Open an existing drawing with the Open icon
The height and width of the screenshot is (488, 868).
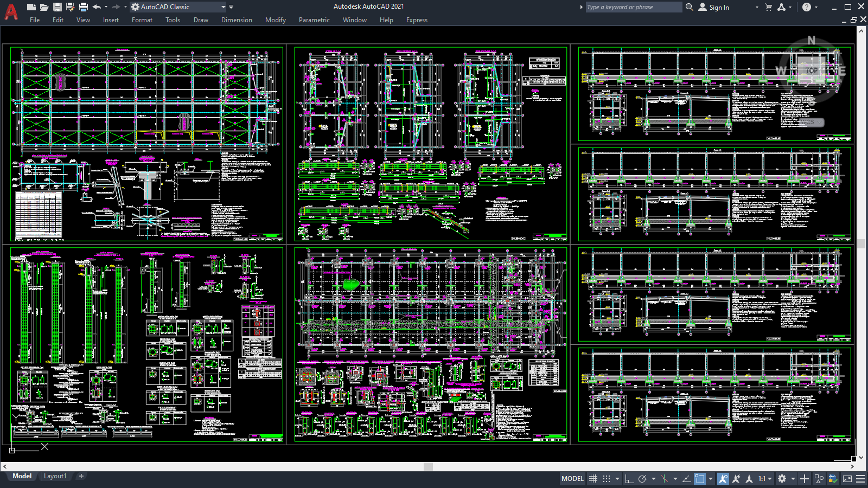(x=44, y=7)
